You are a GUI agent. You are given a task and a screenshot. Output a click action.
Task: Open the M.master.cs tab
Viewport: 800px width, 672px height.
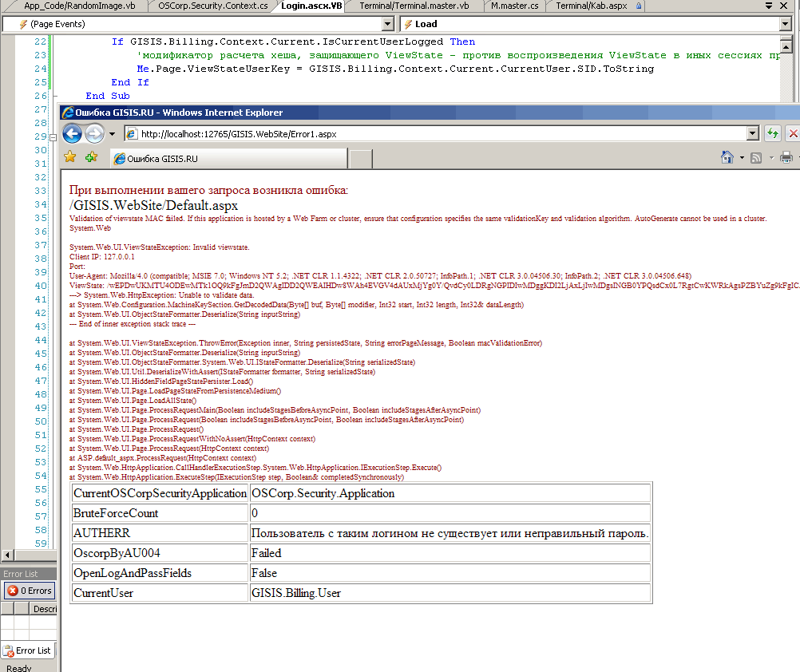click(x=514, y=6)
